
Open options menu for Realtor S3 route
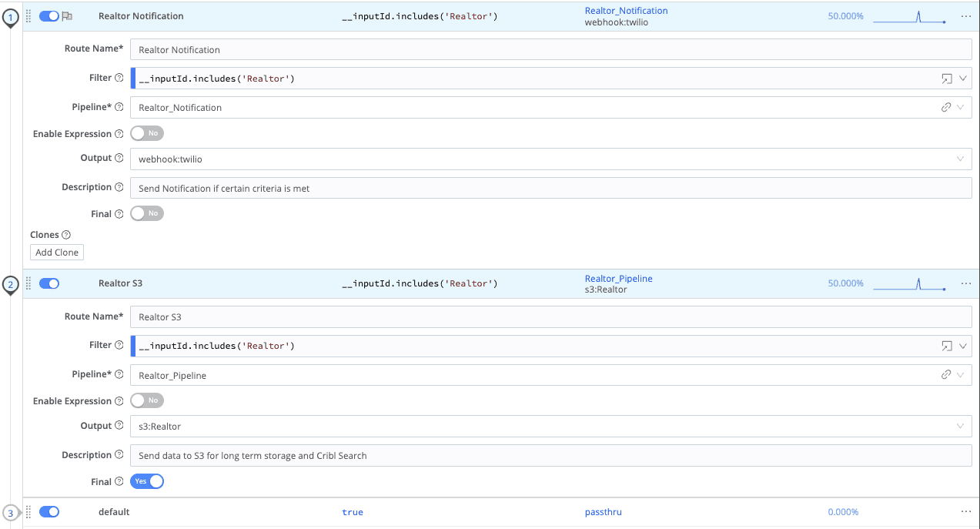(965, 283)
